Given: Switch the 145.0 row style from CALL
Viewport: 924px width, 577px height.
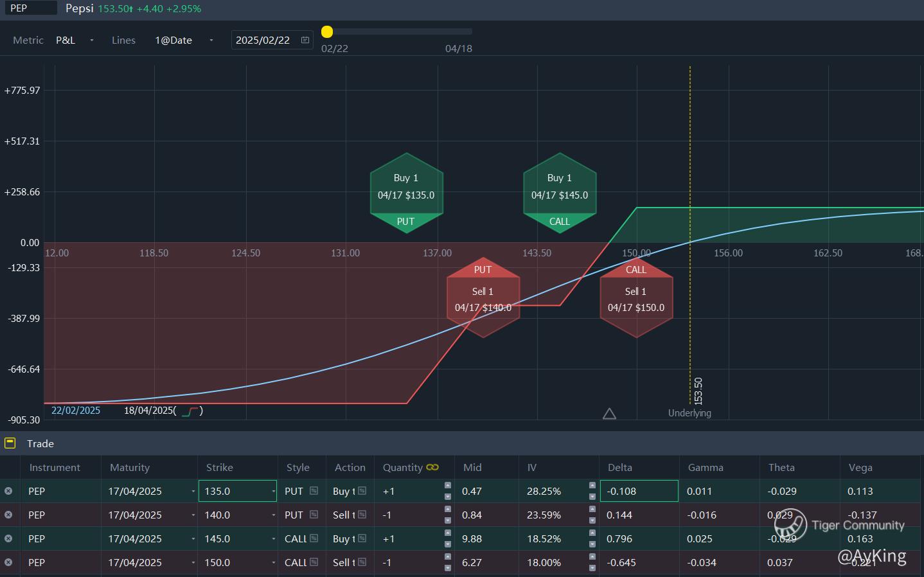Looking at the screenshot, I should 314,538.
